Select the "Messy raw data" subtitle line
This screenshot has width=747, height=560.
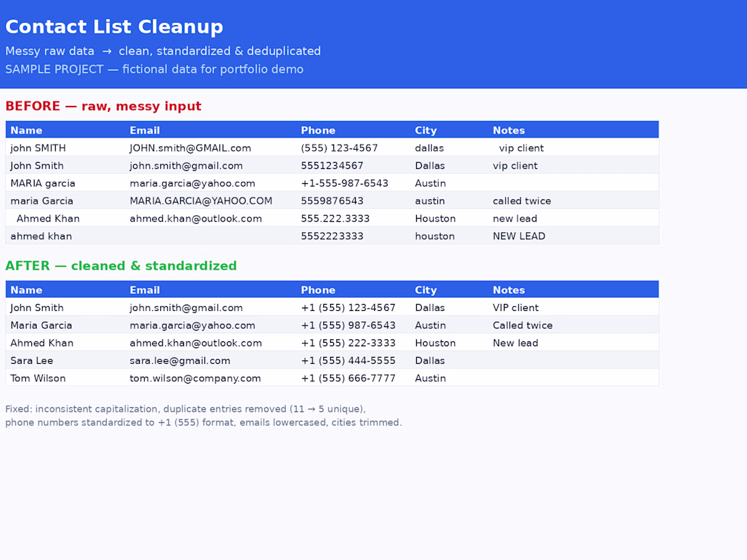(163, 51)
